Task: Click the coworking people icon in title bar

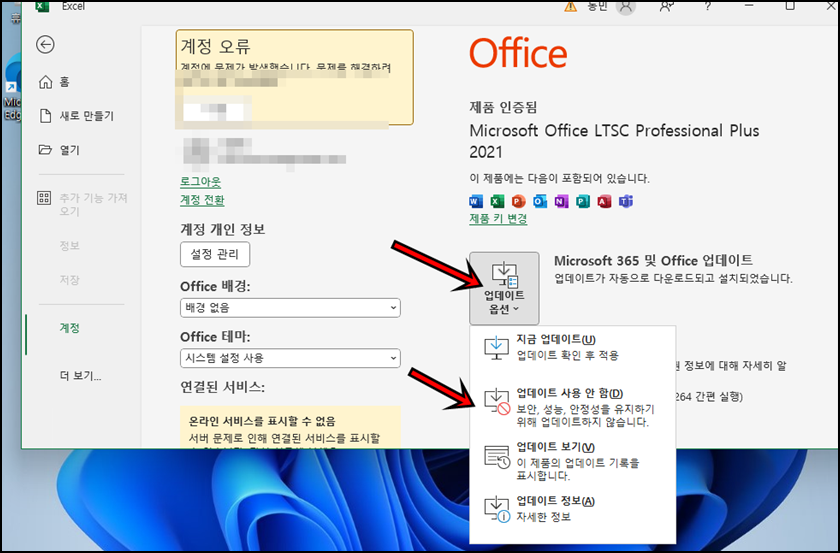Action: 666,6
